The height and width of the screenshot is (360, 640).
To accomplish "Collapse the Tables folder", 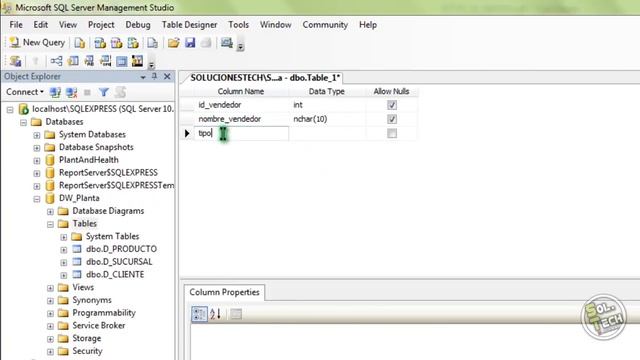I will click(x=50, y=224).
